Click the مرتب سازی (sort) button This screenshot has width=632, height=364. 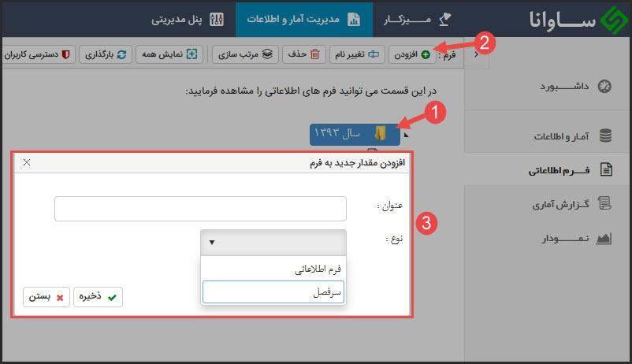click(245, 54)
